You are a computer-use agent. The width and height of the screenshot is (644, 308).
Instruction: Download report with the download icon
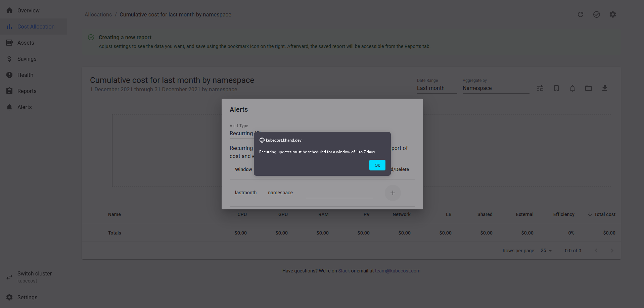(x=605, y=88)
